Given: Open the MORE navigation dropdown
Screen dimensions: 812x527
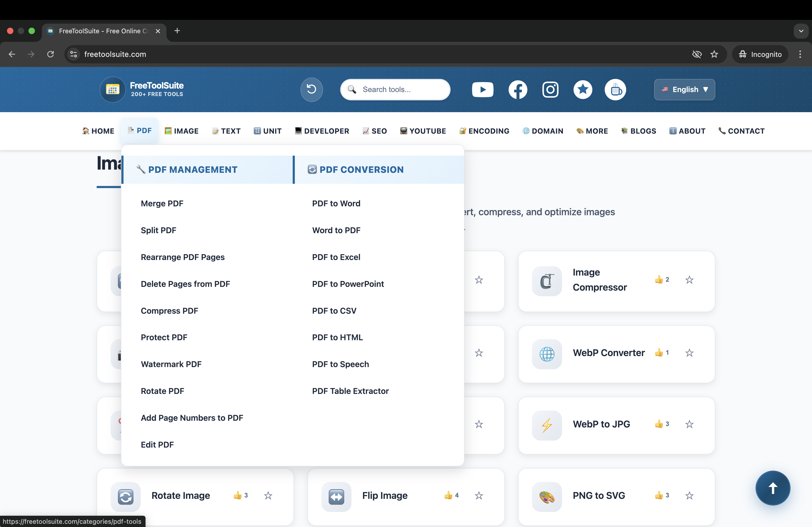Looking at the screenshot, I should pyautogui.click(x=592, y=131).
